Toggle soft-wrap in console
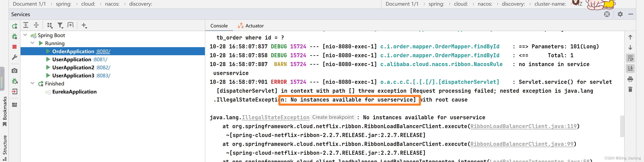This screenshot has height=162, width=644. click(630, 58)
